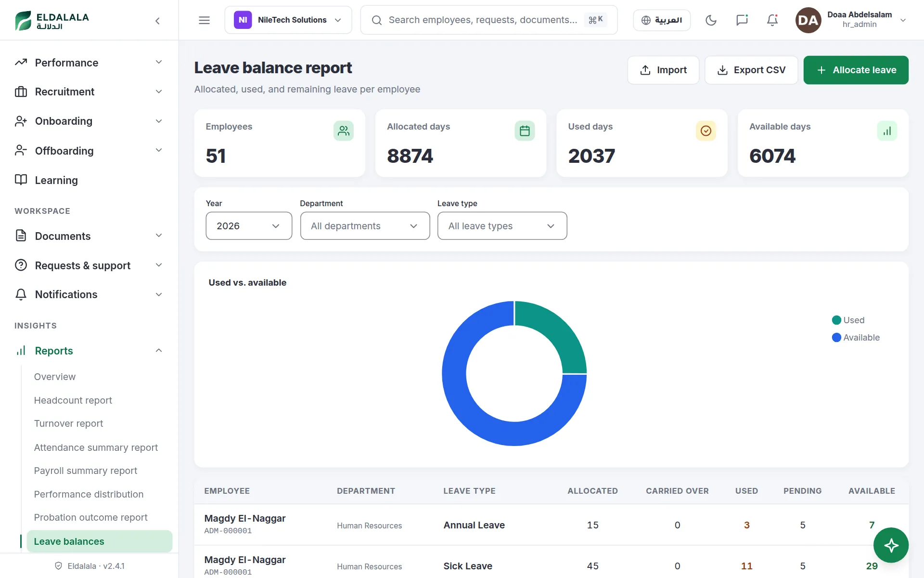Select Leave balances in the sidebar

pyautogui.click(x=100, y=541)
